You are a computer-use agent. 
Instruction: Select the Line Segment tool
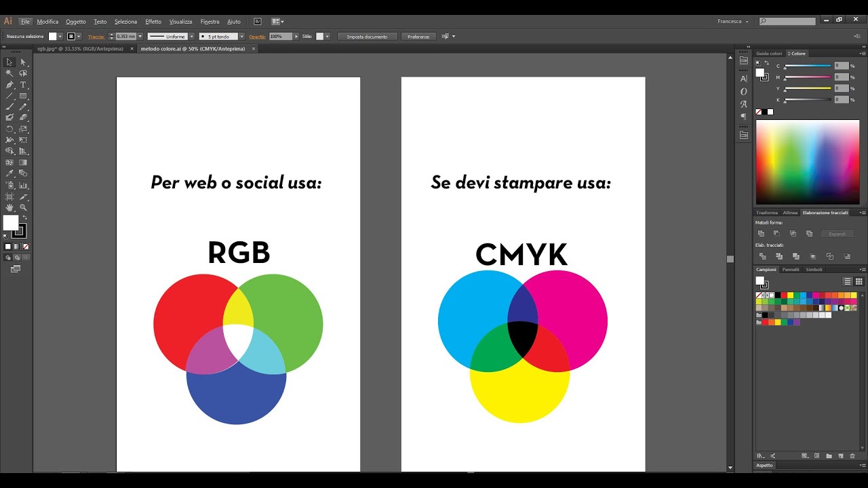coord(9,96)
